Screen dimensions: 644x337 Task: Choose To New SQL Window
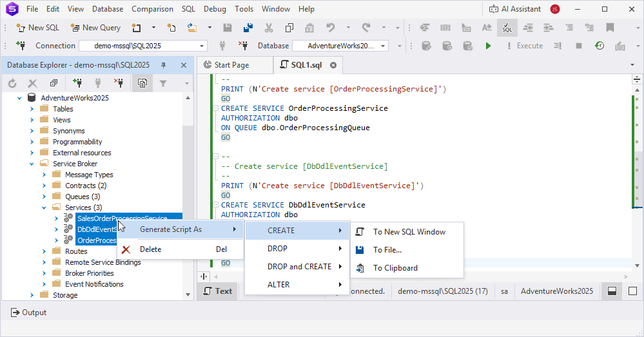pos(407,232)
